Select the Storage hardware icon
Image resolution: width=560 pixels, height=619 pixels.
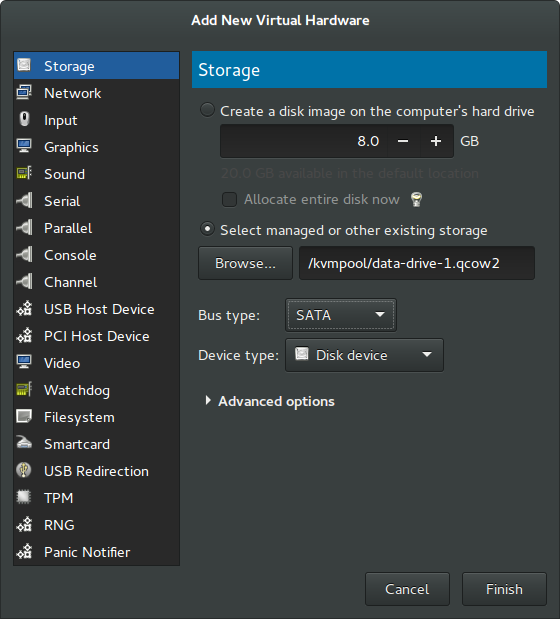click(24, 65)
